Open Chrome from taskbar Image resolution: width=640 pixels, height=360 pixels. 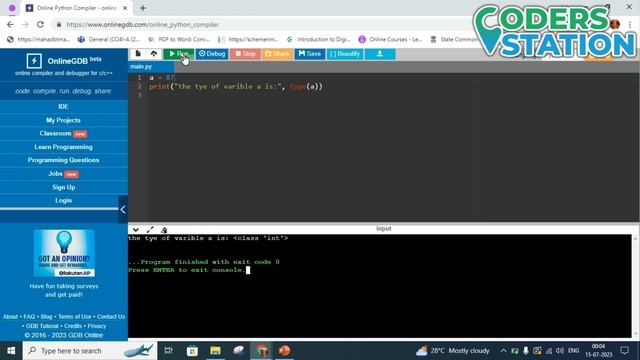[262, 351]
